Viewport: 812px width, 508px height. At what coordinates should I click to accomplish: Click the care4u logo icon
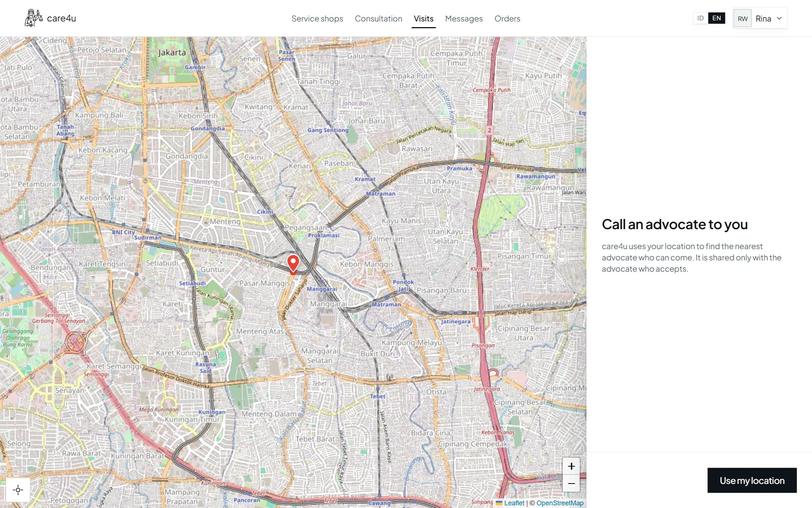33,18
